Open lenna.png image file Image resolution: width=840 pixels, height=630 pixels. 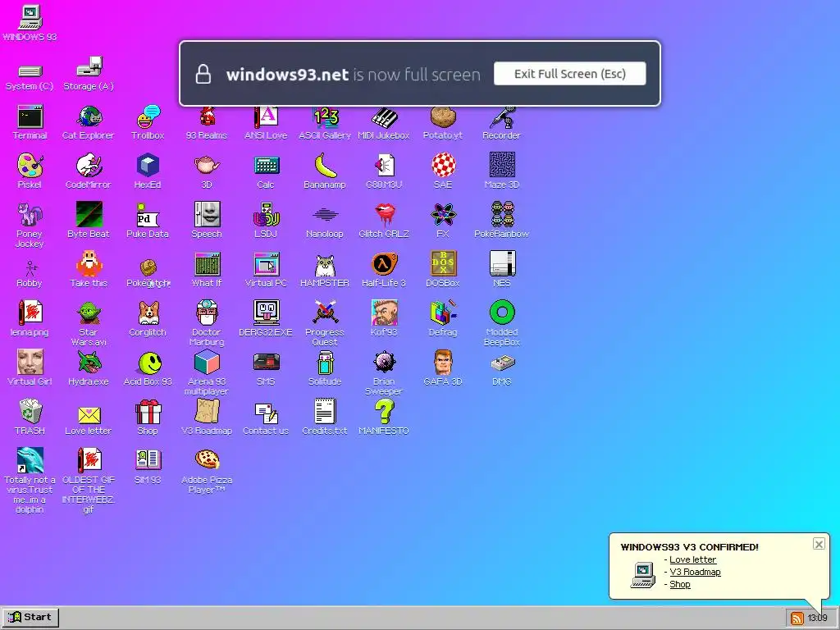(30, 313)
